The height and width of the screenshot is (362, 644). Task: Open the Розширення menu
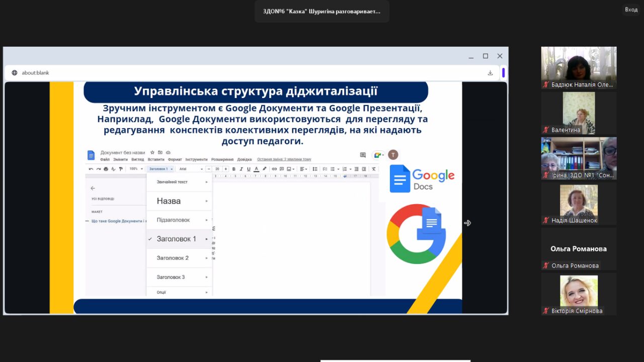point(222,159)
